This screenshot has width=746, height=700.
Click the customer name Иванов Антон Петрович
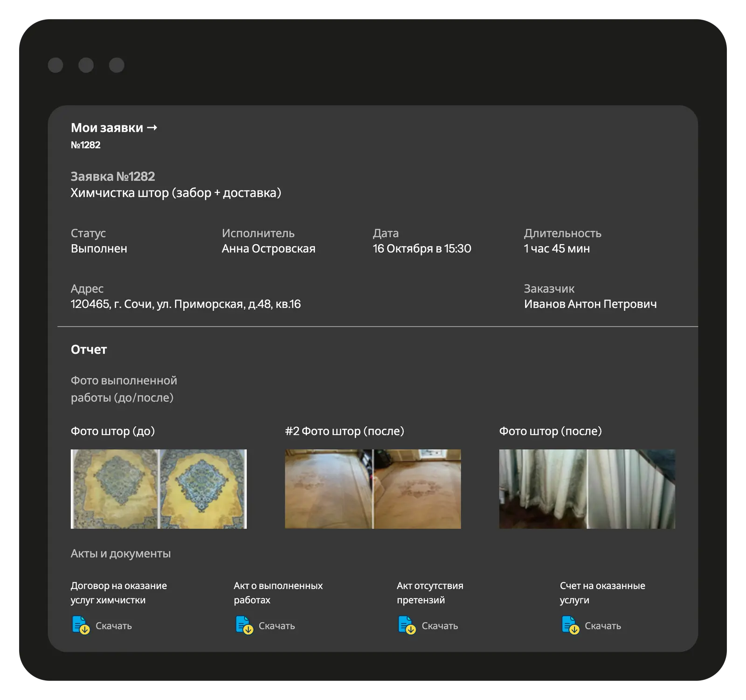tap(590, 304)
